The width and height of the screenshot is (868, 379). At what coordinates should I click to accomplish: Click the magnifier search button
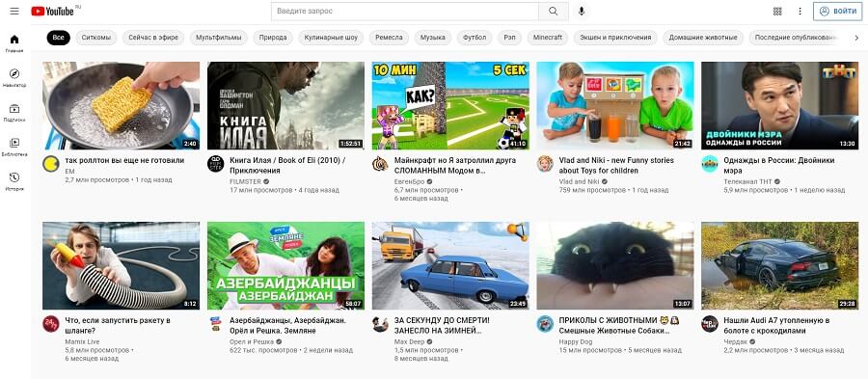pyautogui.click(x=553, y=11)
